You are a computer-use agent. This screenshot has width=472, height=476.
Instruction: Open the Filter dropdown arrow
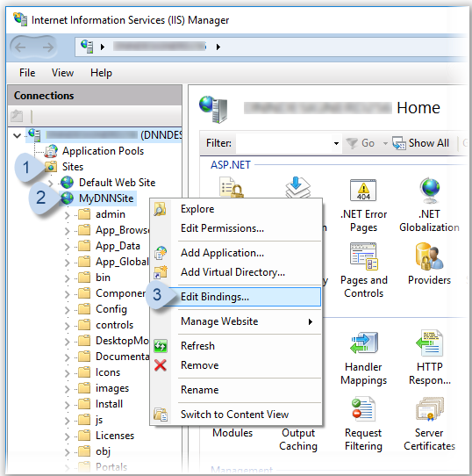(336, 143)
